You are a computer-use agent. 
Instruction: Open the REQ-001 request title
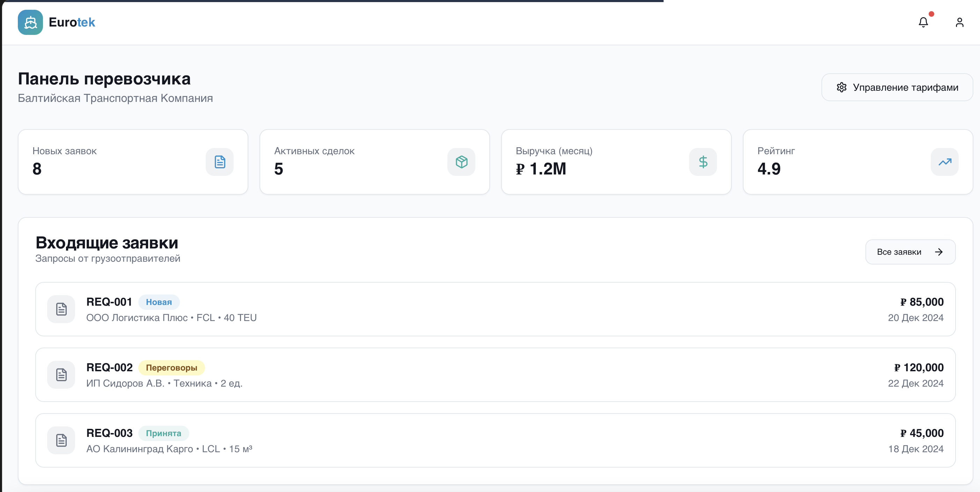(x=109, y=302)
